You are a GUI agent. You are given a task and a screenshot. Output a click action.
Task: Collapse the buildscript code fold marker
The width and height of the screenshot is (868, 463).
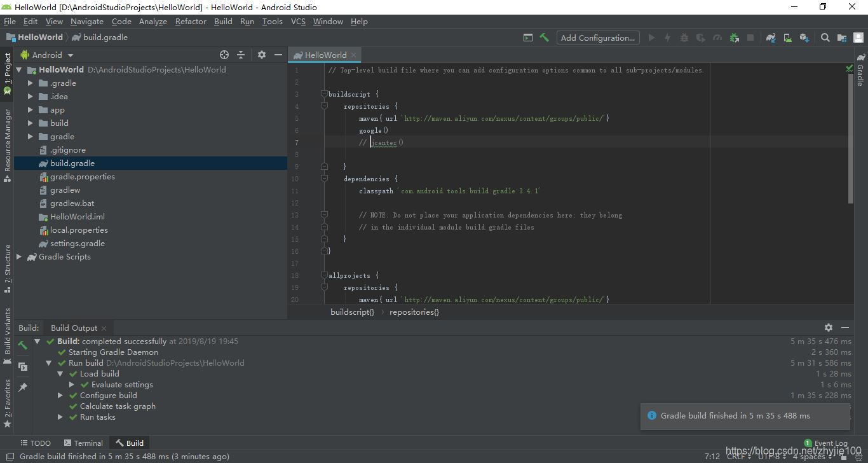point(324,94)
